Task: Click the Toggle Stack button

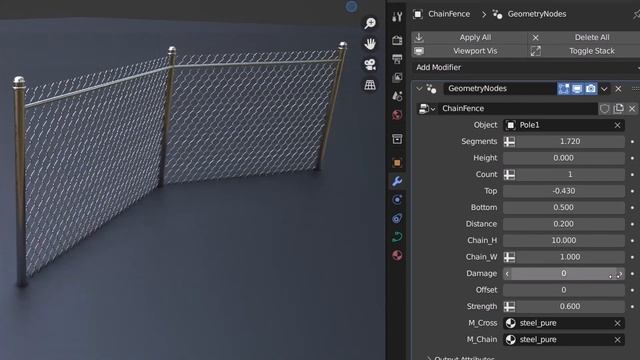Action: (x=584, y=51)
